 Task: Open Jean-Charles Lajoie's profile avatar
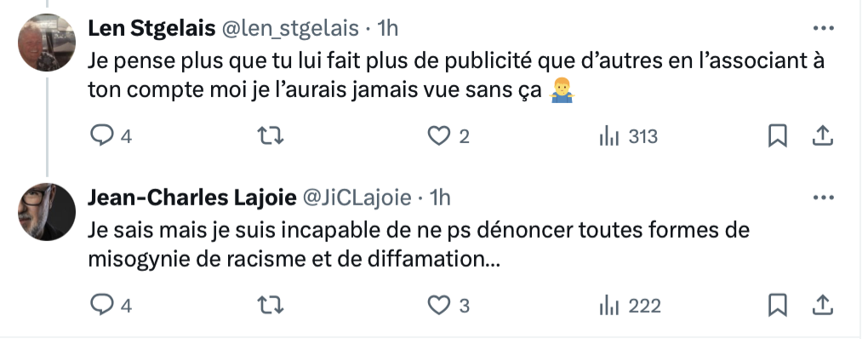(47, 211)
